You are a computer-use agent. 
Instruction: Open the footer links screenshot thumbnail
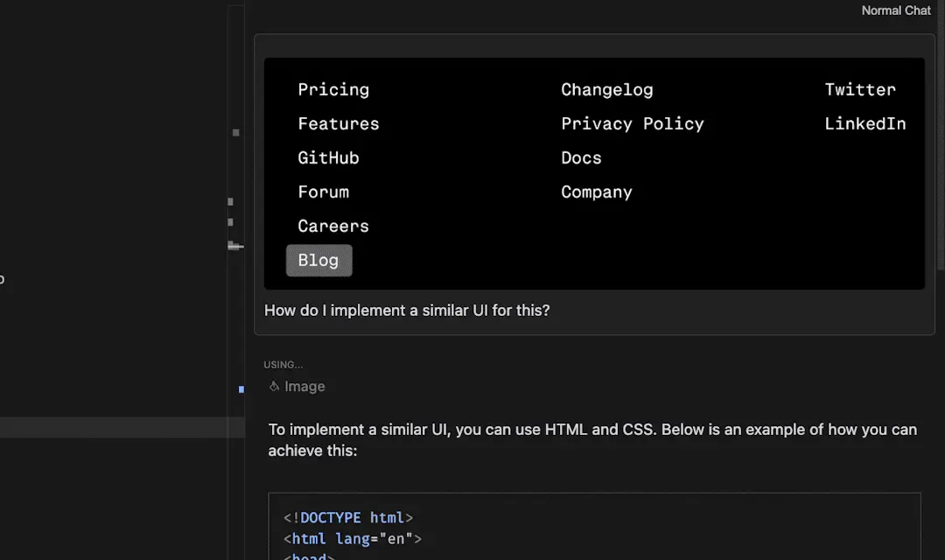pos(594,173)
